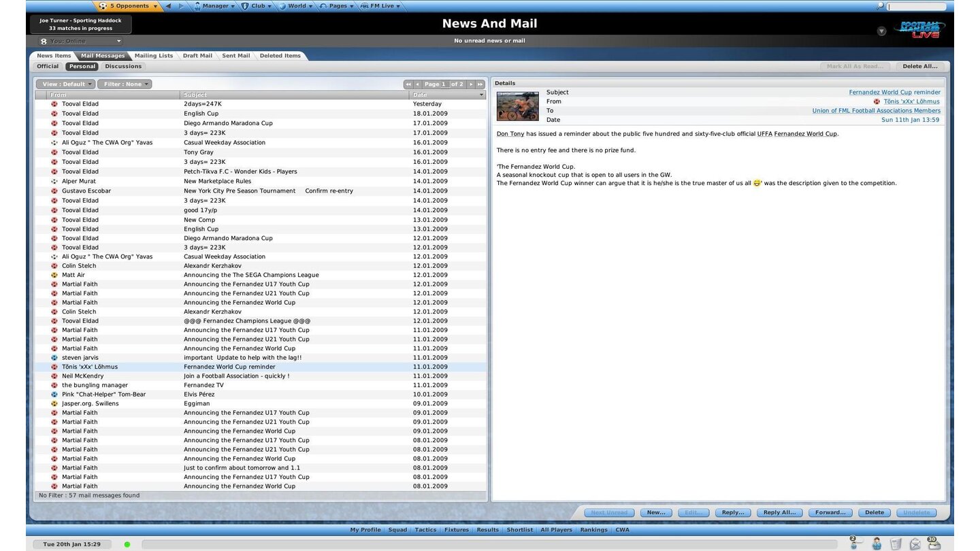
Task: Click the badge icon next to Jasper.org. Swillens
Action: (54, 403)
